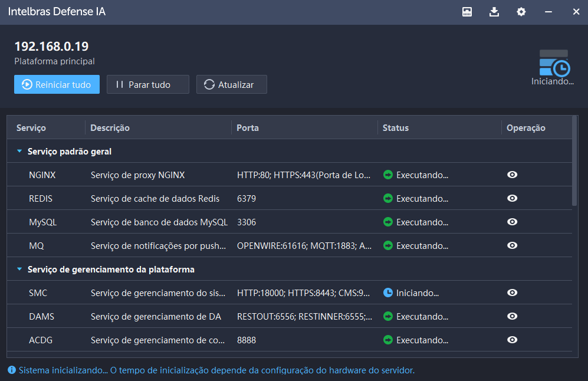Screen dimensions: 588x381
Task: Select the ACDG service name
Action: point(41,340)
